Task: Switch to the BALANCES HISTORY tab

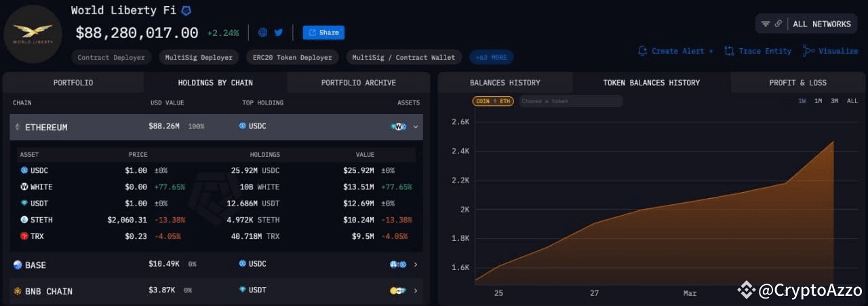Action: [x=505, y=83]
